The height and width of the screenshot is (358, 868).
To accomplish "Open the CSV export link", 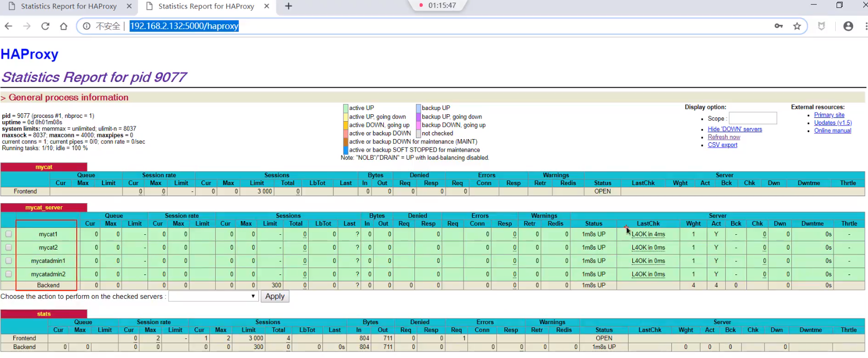I will click(722, 145).
